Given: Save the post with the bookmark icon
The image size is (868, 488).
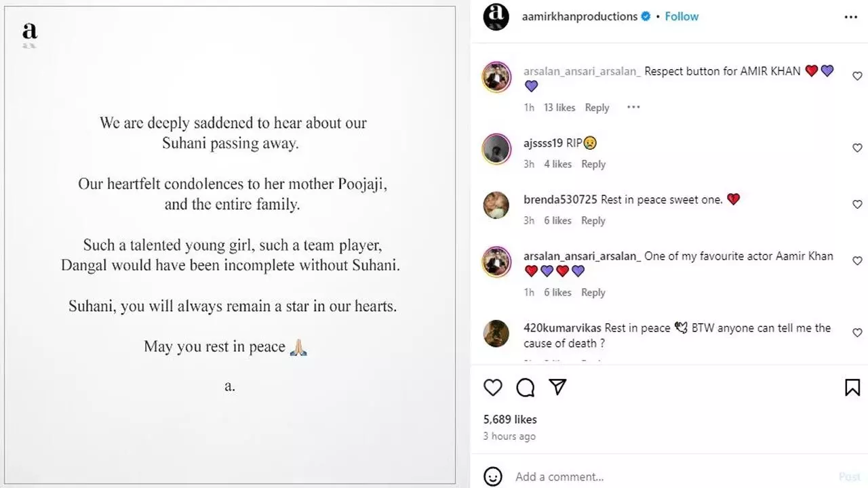Looking at the screenshot, I should click(852, 387).
